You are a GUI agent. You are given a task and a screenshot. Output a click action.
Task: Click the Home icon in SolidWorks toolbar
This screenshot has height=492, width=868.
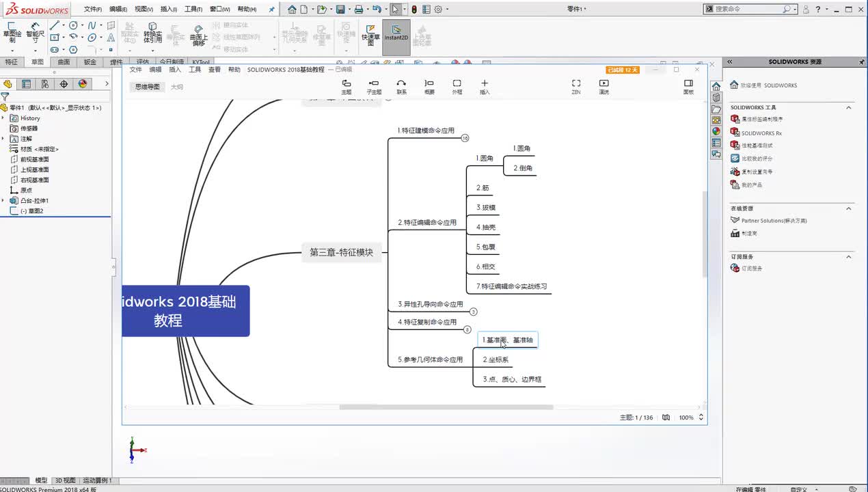[292, 10]
